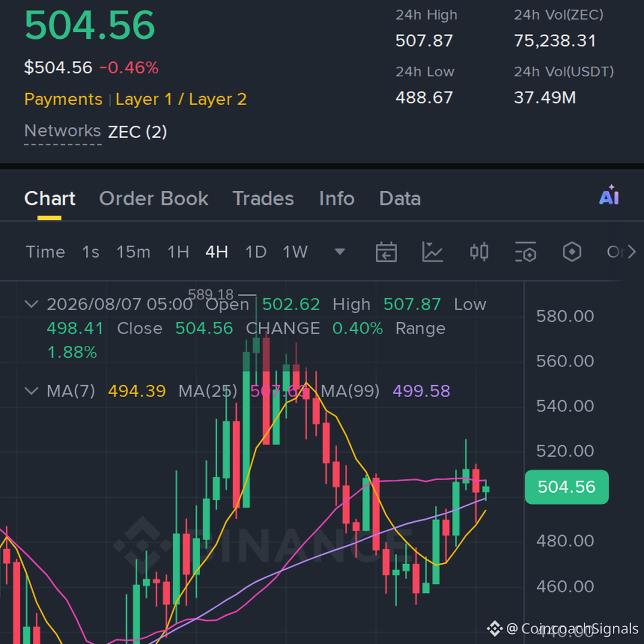
Task: Click the MA(7) value 494.39
Action: pos(137,391)
